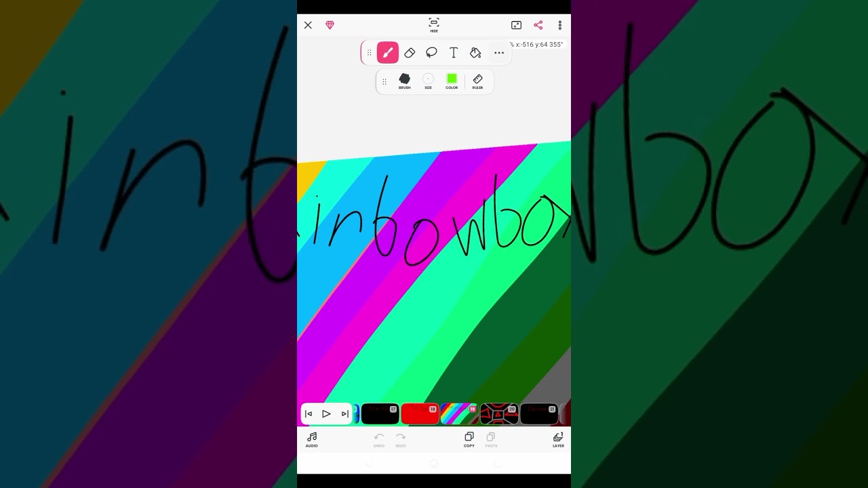
Task: Select frame 21 thumbnail
Action: [x=538, y=413]
